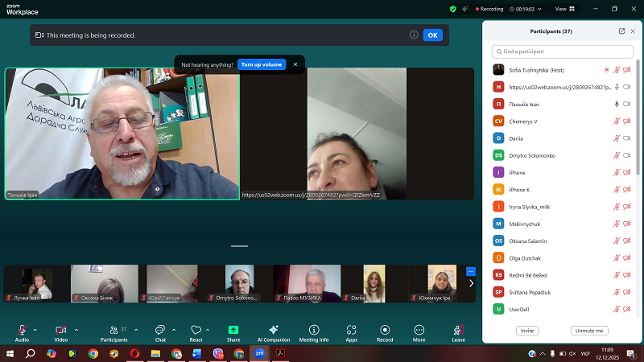Unmute using the Audio microphone icon
The image size is (644, 362).
pyautogui.click(x=22, y=330)
